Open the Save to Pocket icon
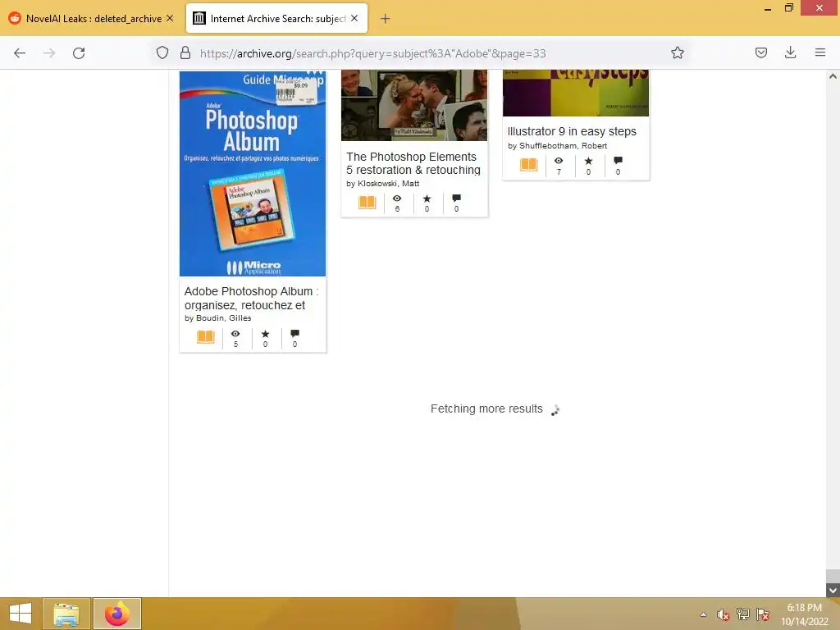This screenshot has height=630, width=840. coord(760,53)
